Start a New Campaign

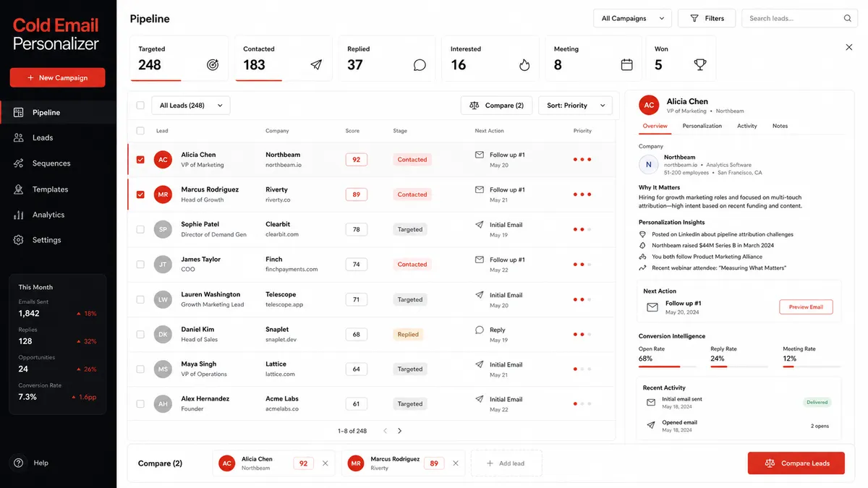point(57,77)
